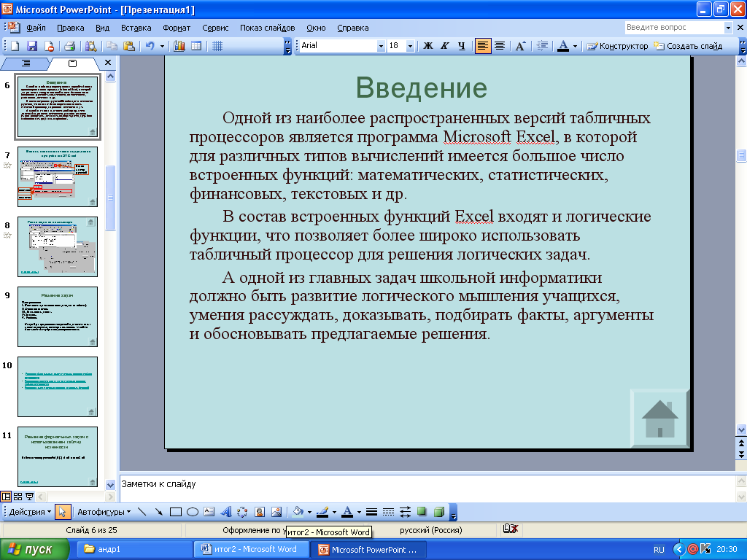
Task: Paste clipboard contents with the Paste icon
Action: 128,46
